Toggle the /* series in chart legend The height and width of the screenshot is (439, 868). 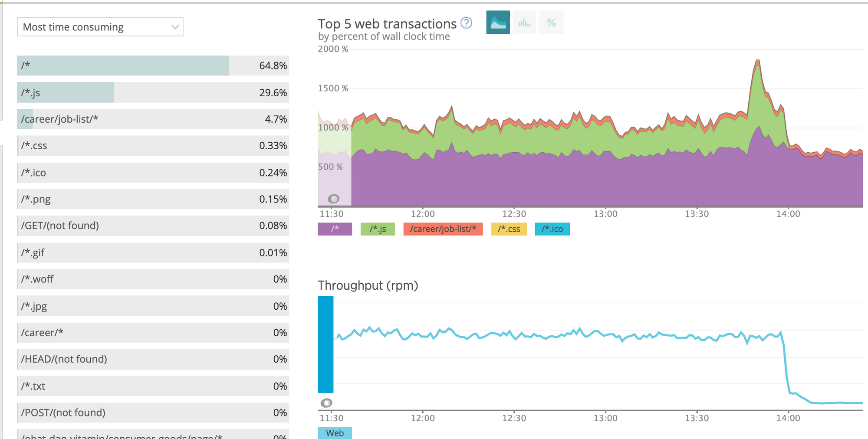(335, 229)
